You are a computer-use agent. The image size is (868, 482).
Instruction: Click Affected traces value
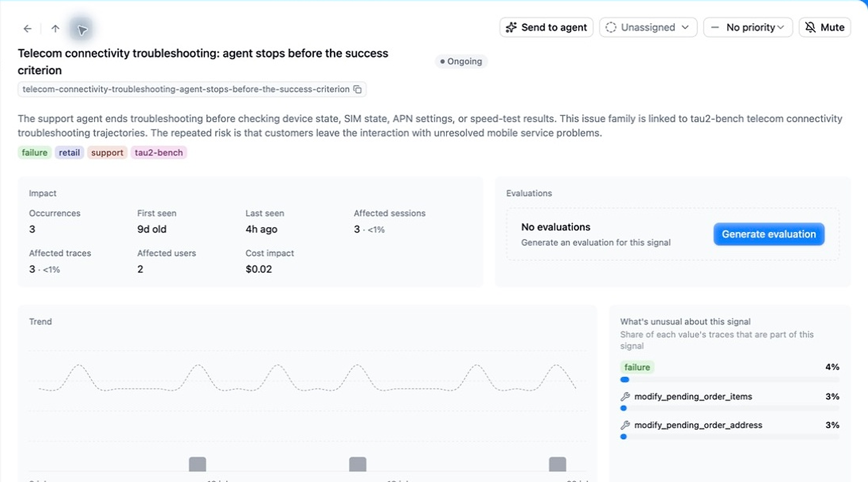point(44,269)
